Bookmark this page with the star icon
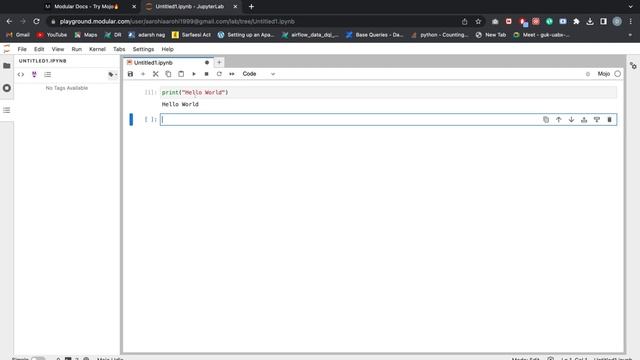The width and height of the screenshot is (640, 360). [478, 21]
